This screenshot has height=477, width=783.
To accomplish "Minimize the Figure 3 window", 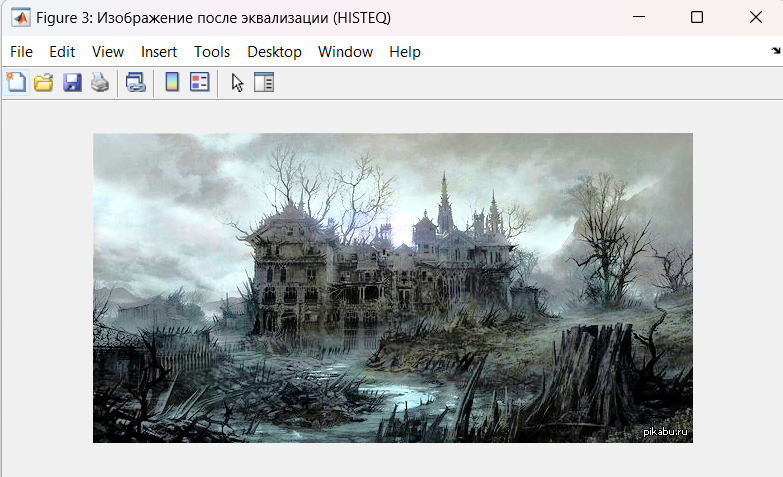I will click(x=639, y=17).
